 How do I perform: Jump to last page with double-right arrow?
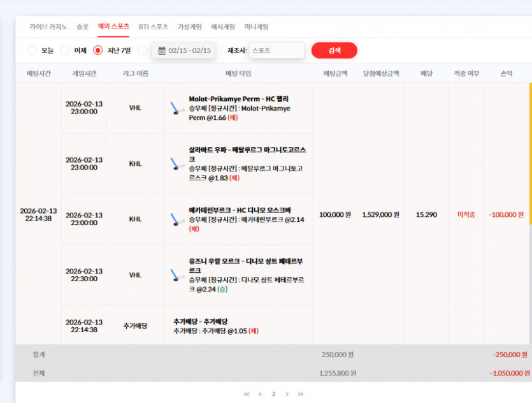point(301,394)
